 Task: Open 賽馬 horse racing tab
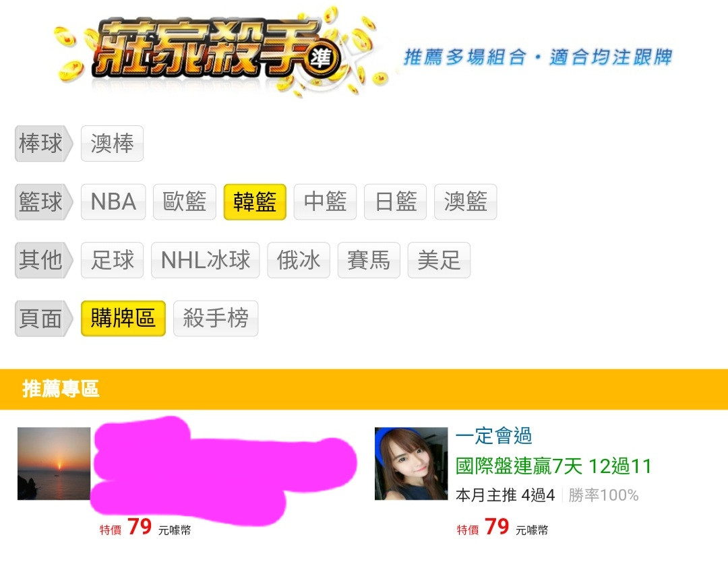click(369, 260)
